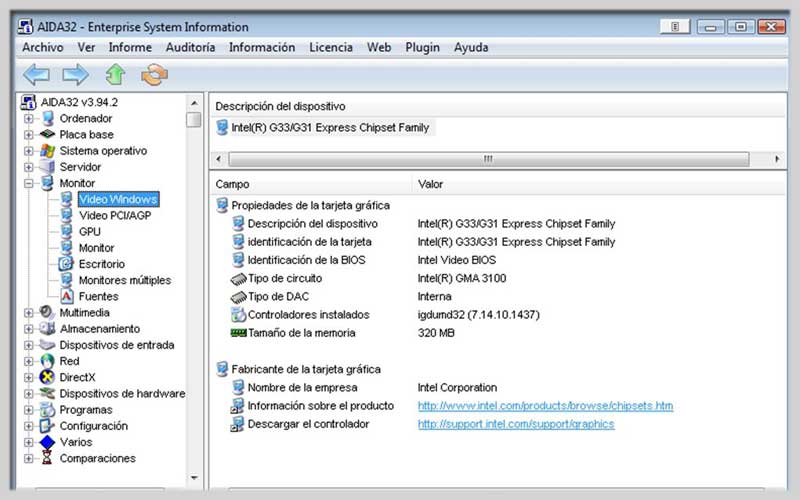Click the Identificación de la BIOS row
800x500 pixels.
[306, 260]
